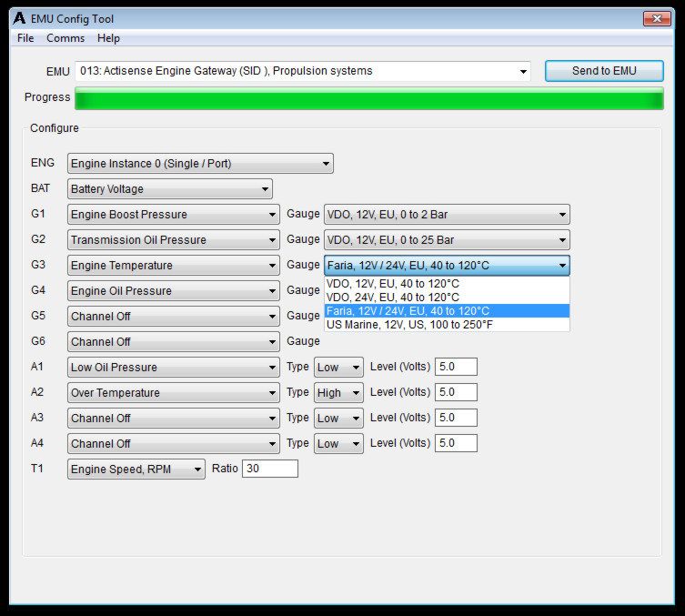Open the File menu

point(25,38)
